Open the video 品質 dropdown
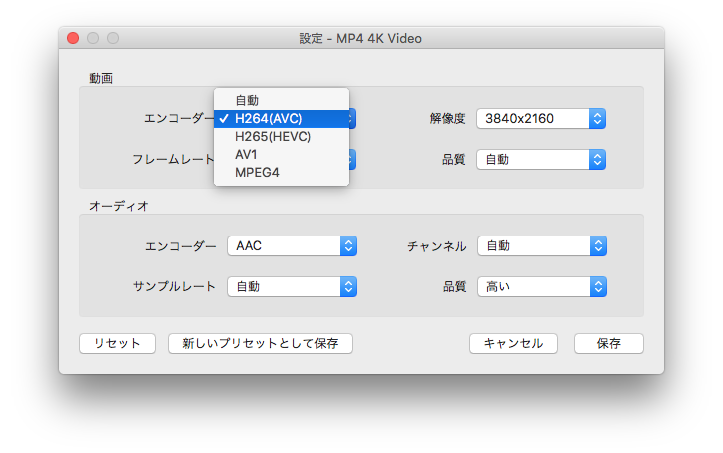 [540, 160]
